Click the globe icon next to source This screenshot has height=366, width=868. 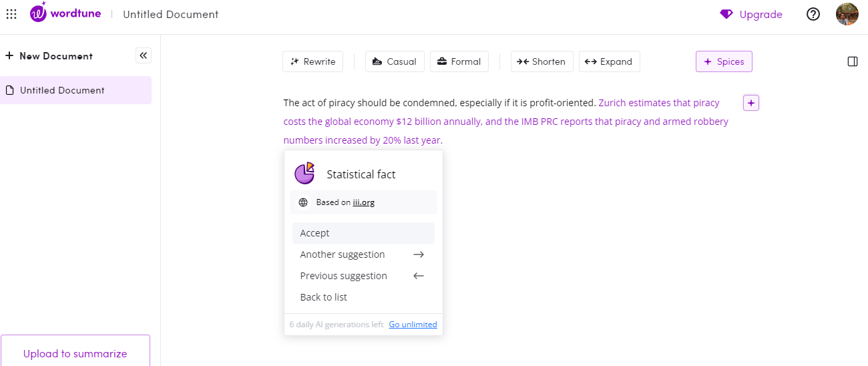coord(303,202)
